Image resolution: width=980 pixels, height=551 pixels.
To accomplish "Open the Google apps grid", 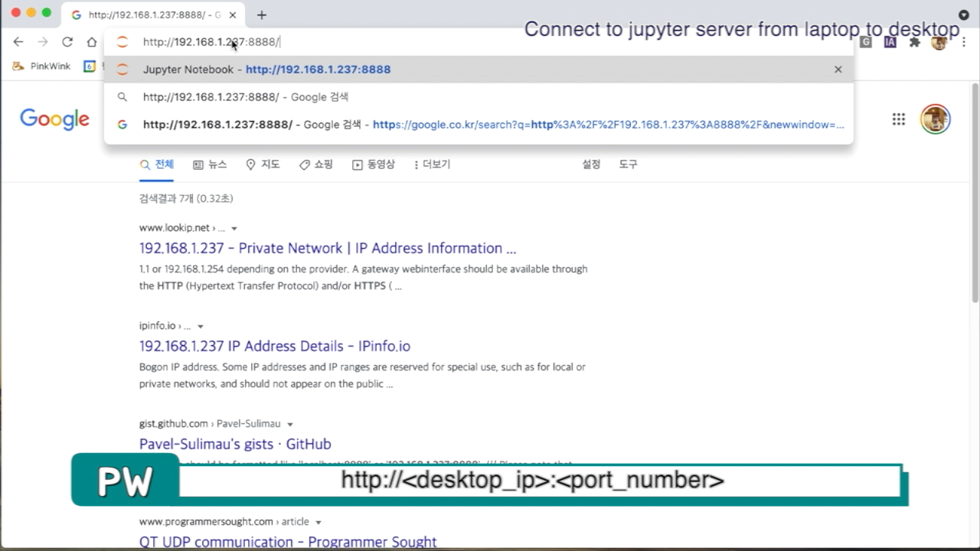I will (899, 119).
